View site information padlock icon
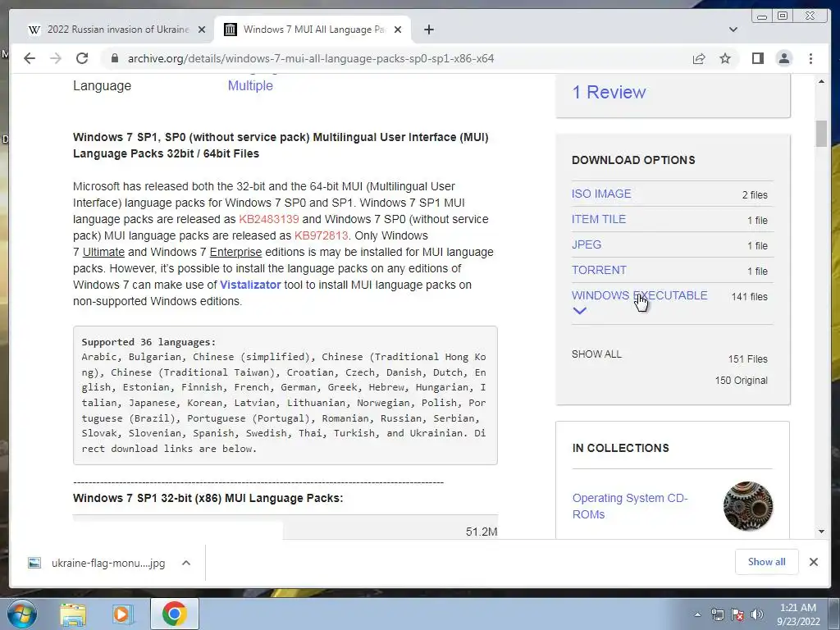840x630 pixels. 114,58
